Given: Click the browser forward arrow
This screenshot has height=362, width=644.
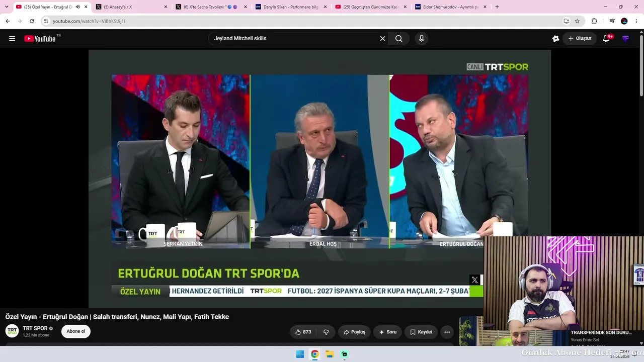Looking at the screenshot, I should (x=20, y=21).
